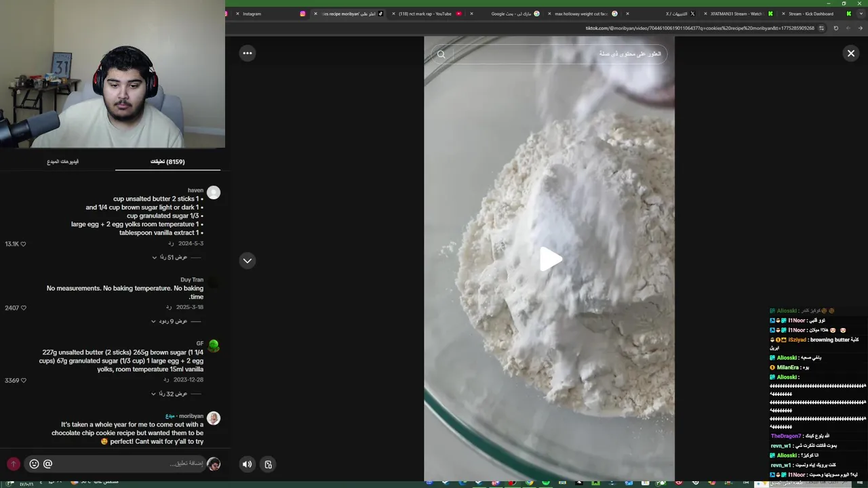Image resolution: width=868 pixels, height=488 pixels.
Task: Open Chrome icon in Windows taskbar
Action: (530, 483)
